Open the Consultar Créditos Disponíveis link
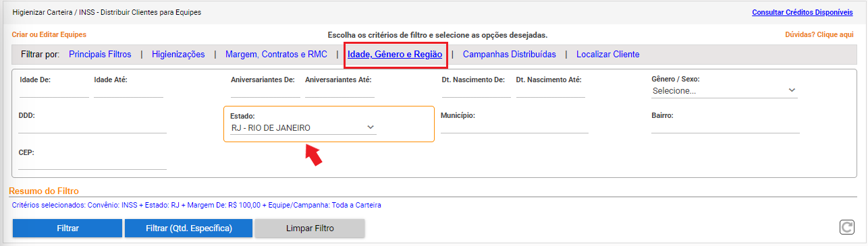Viewport: 868px width, 246px height. (x=803, y=12)
